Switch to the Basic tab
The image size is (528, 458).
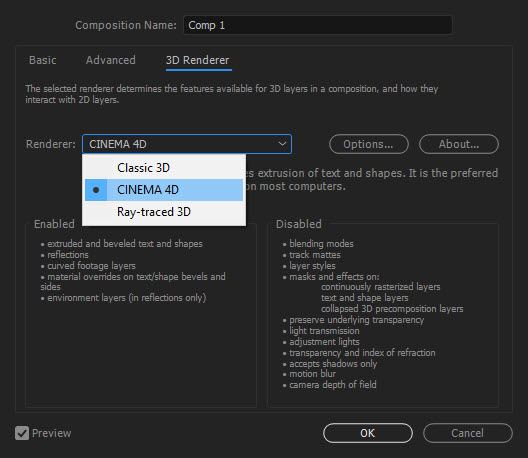tap(43, 60)
